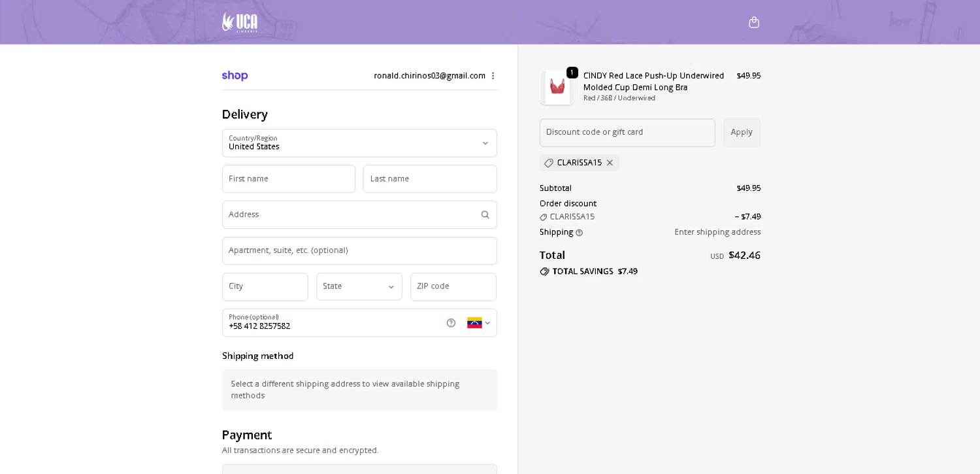Click the Red / 36B / Underwired variant text
This screenshot has width=980, height=474.
pos(619,98)
